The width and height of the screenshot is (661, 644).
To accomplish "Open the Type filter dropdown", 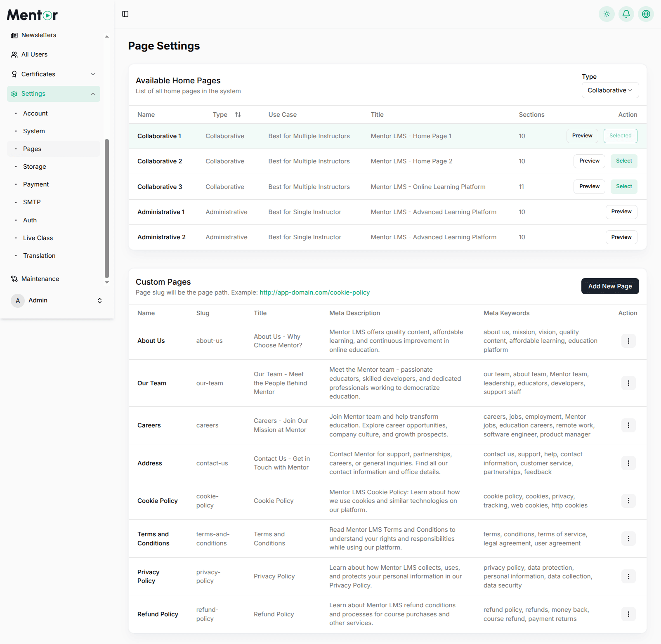I will click(610, 90).
